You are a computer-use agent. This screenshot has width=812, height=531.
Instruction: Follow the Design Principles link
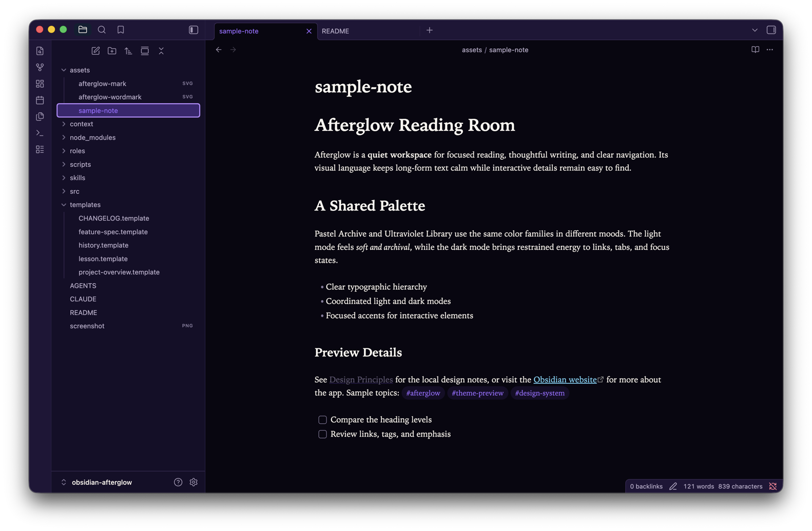click(361, 380)
